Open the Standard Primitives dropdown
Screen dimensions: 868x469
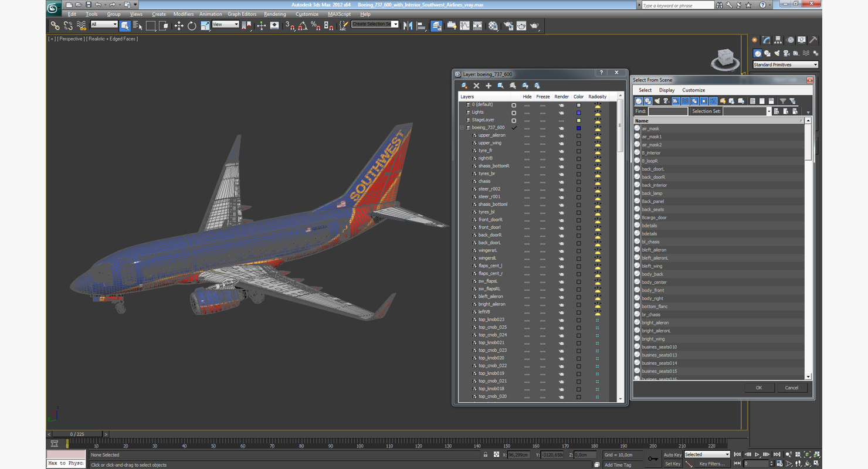click(x=785, y=64)
